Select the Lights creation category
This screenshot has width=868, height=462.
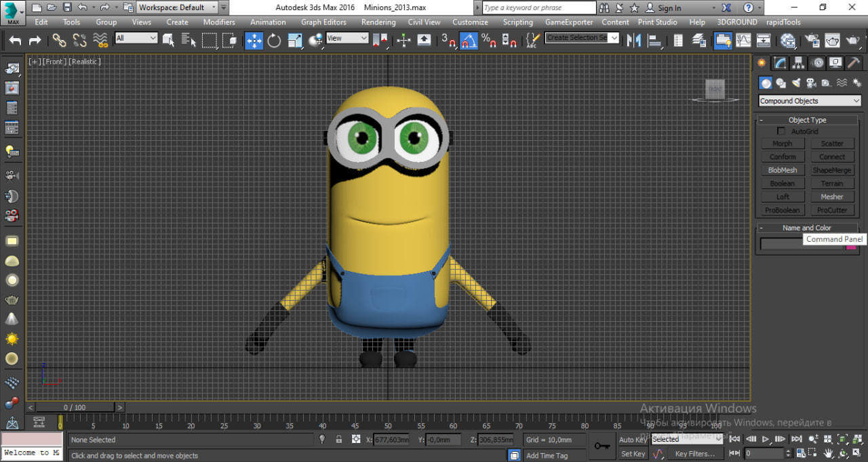[x=796, y=83]
